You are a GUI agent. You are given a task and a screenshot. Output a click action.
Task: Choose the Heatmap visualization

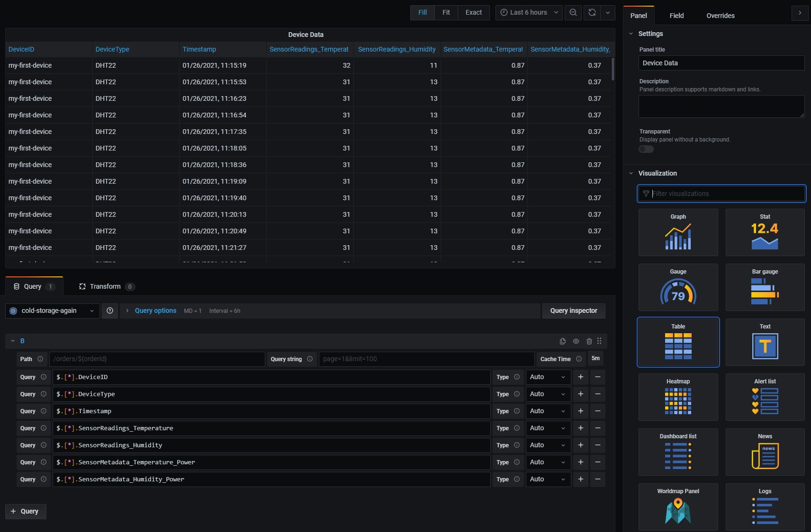(678, 397)
